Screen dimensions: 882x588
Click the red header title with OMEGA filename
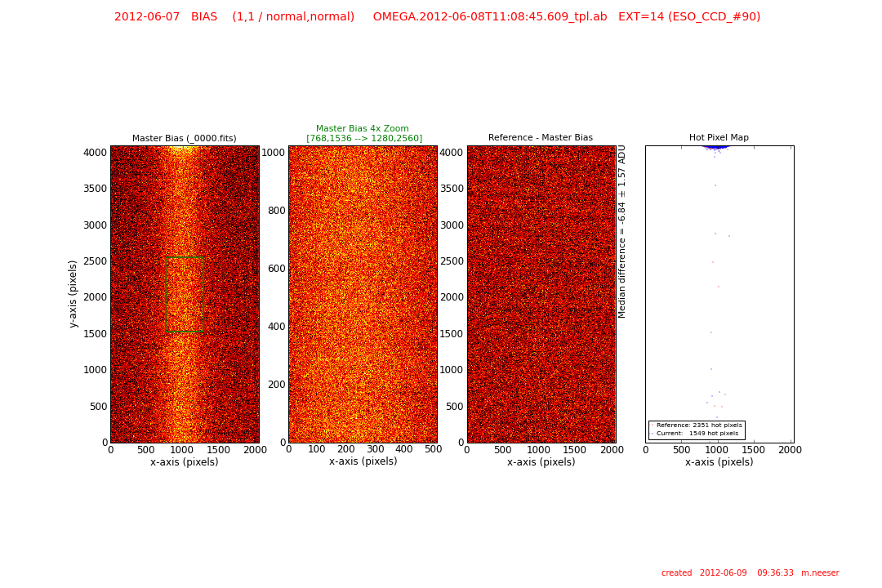(437, 17)
